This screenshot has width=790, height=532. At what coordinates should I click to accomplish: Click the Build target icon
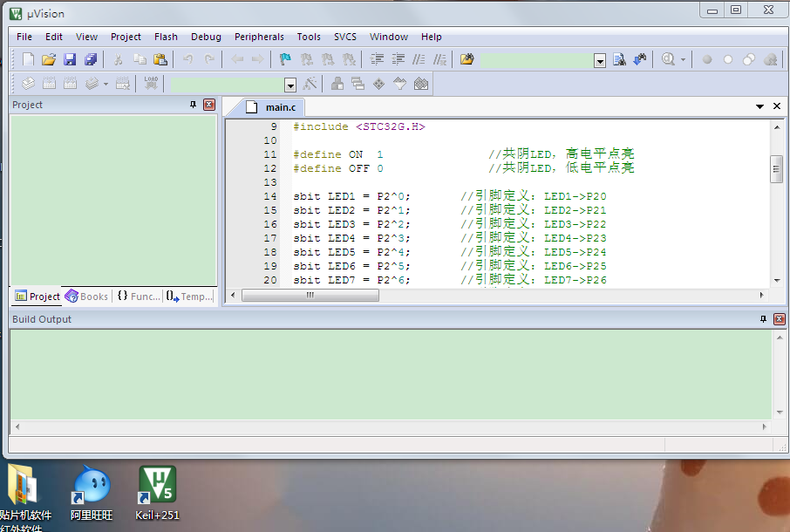coord(50,84)
